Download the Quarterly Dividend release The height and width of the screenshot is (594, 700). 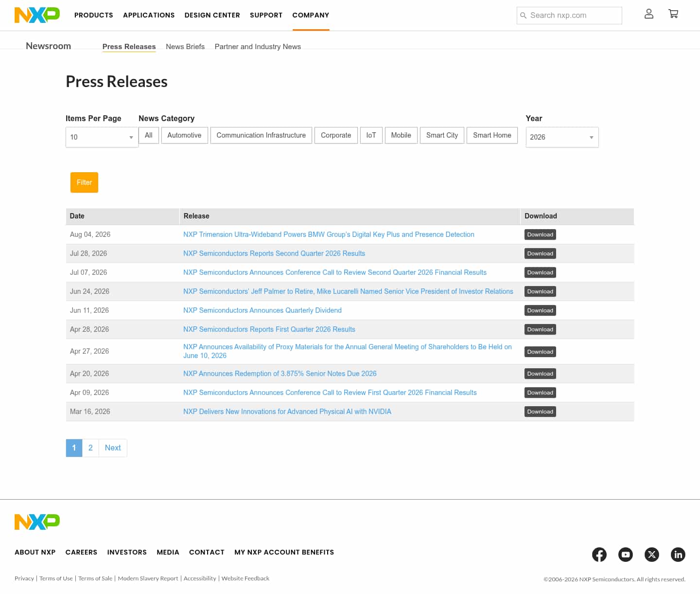click(x=540, y=310)
